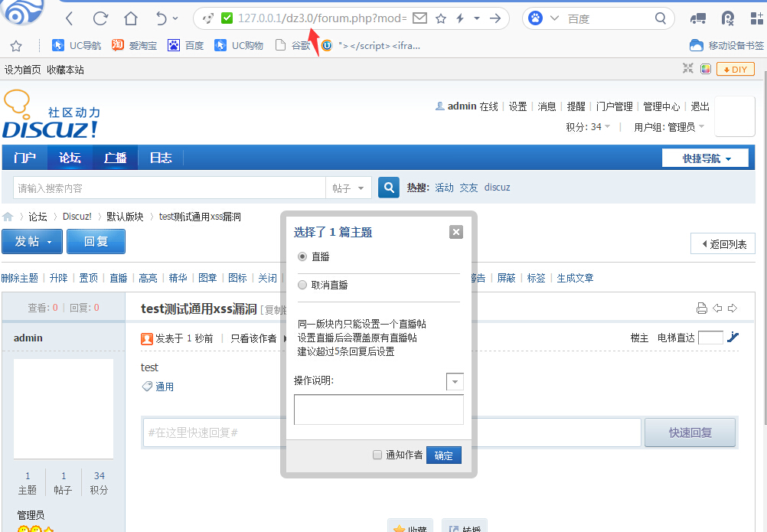767x532 pixels.
Task: Click 删除主题 moderation option
Action: pos(20,278)
